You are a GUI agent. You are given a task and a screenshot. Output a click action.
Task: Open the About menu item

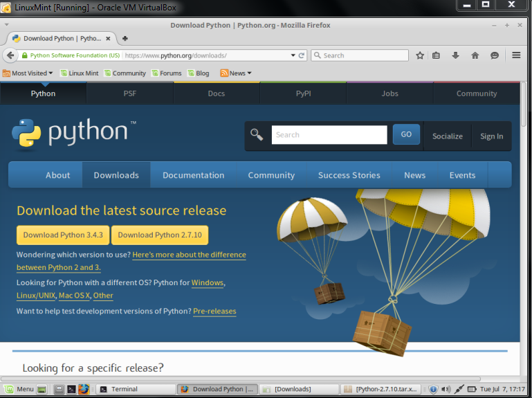(57, 175)
